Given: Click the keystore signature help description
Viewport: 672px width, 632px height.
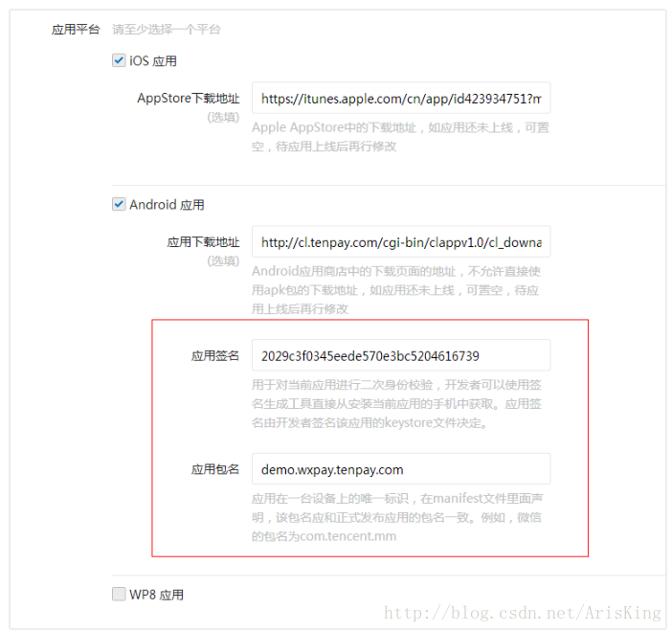Looking at the screenshot, I should point(397,404).
